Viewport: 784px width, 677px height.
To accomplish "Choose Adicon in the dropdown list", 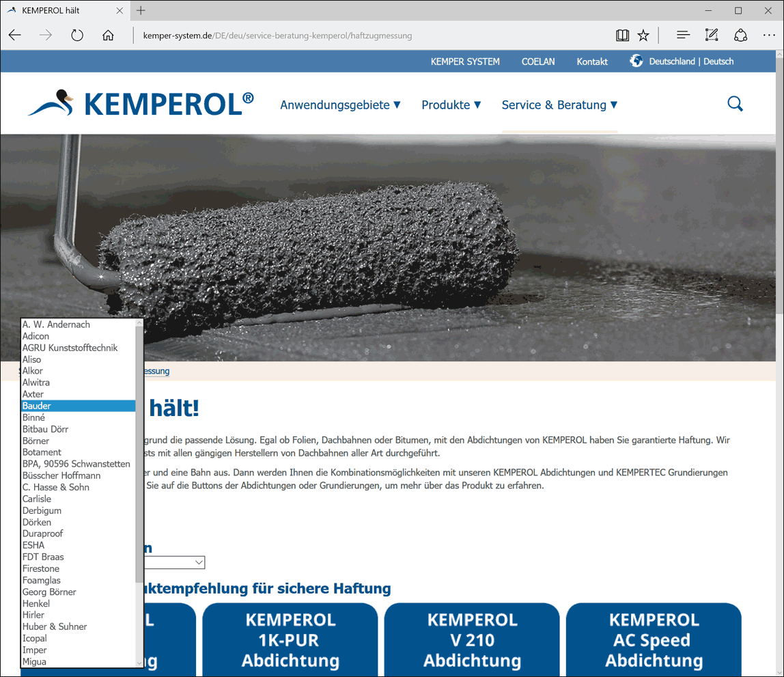I will pos(79,336).
